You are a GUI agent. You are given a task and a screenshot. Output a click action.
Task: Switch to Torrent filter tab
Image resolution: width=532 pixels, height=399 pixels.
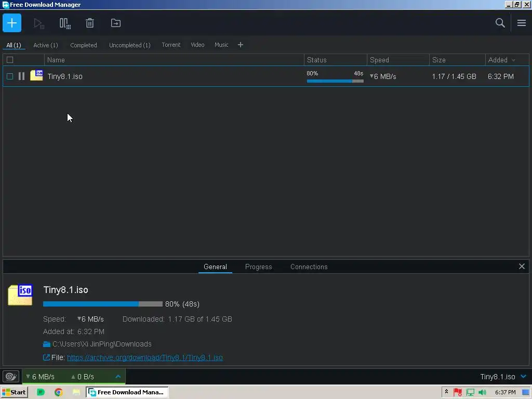click(x=171, y=45)
